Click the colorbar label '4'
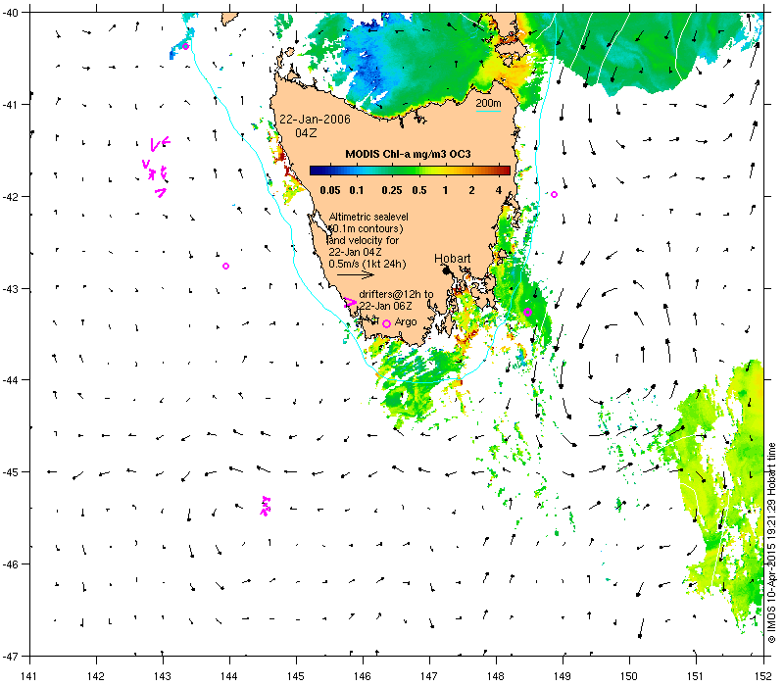Image resolution: width=784 pixels, height=686 pixels. tap(499, 190)
